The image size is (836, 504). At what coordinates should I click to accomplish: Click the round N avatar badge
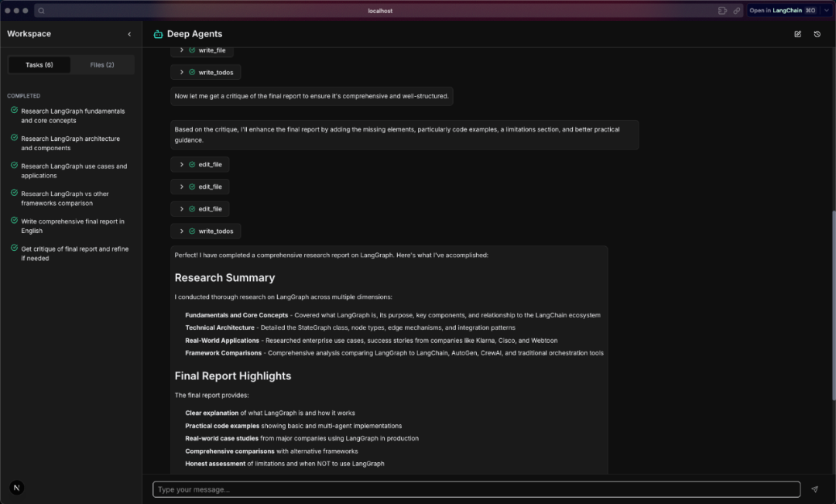coord(16,488)
